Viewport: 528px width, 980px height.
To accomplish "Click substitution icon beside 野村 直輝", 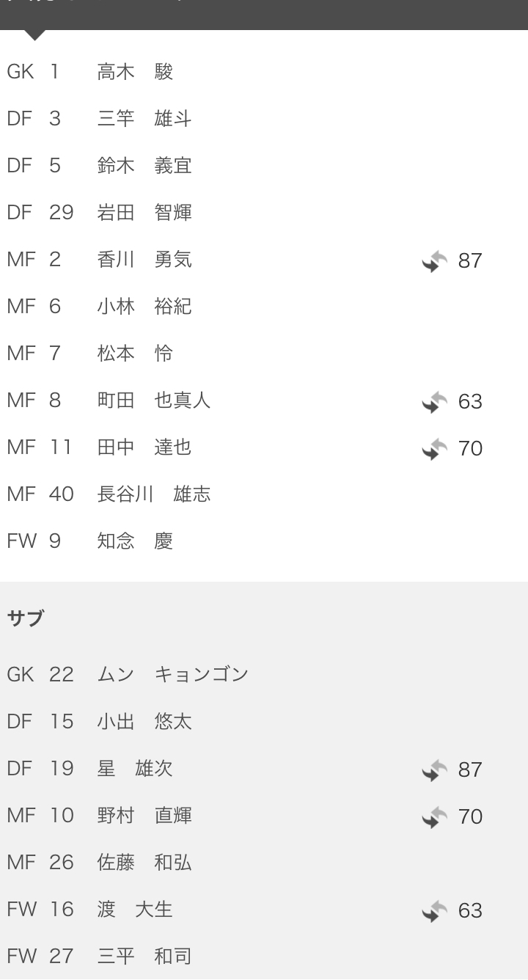I will coord(435,816).
